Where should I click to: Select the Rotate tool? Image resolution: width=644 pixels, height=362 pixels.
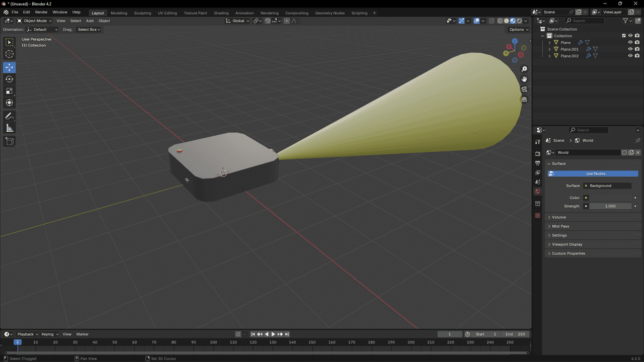(x=9, y=79)
